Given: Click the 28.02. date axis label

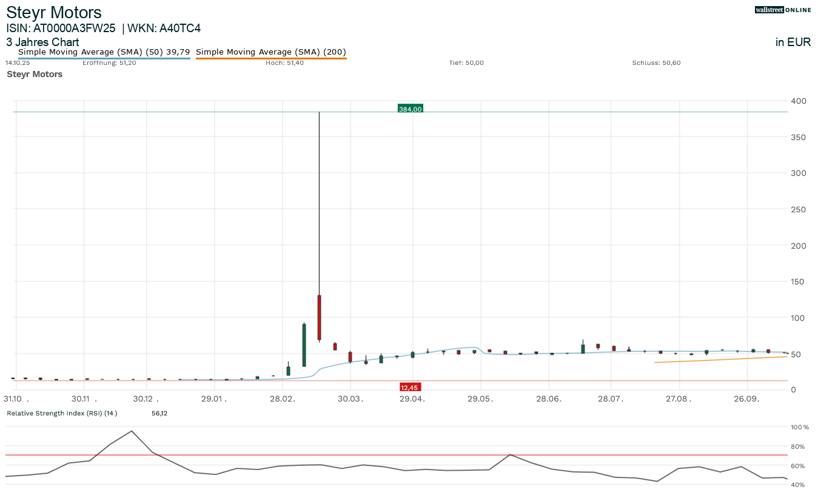Looking at the screenshot, I should pyautogui.click(x=282, y=398).
